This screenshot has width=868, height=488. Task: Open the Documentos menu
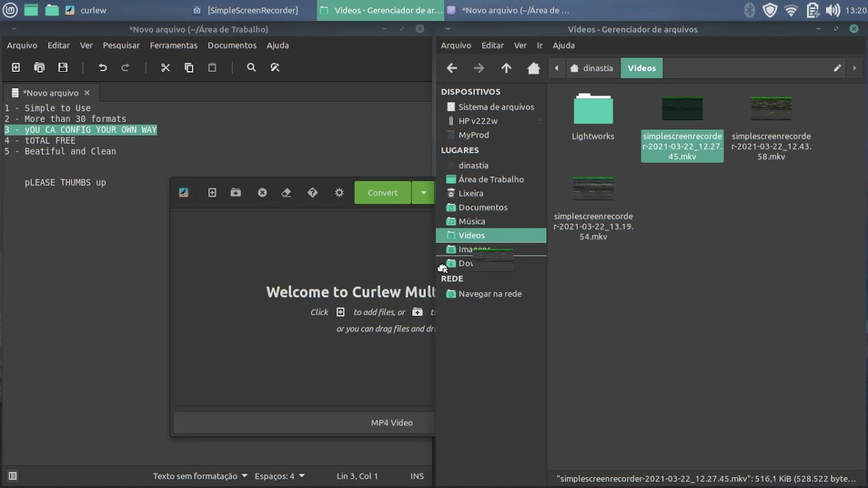pos(232,45)
